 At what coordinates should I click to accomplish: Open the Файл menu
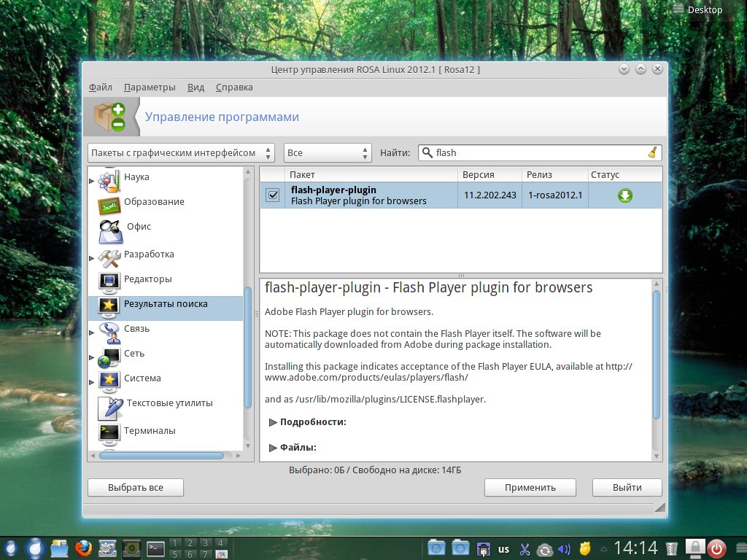[101, 87]
